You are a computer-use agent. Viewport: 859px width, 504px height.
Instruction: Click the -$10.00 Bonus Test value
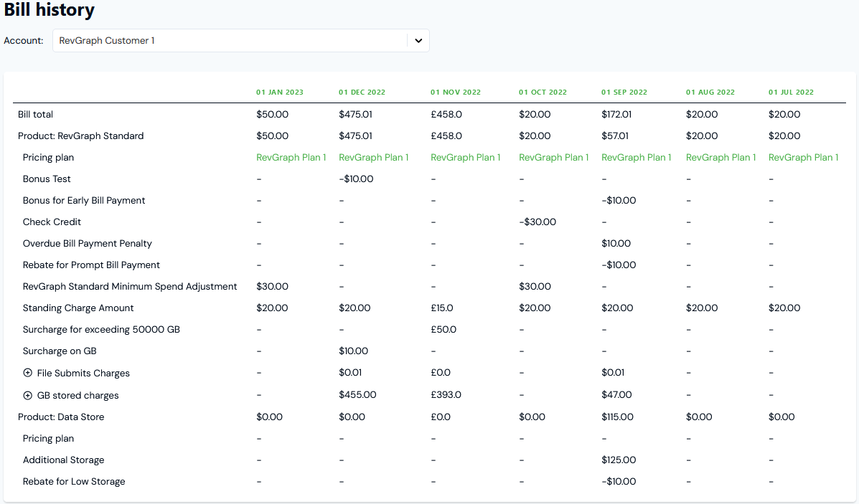click(x=356, y=179)
